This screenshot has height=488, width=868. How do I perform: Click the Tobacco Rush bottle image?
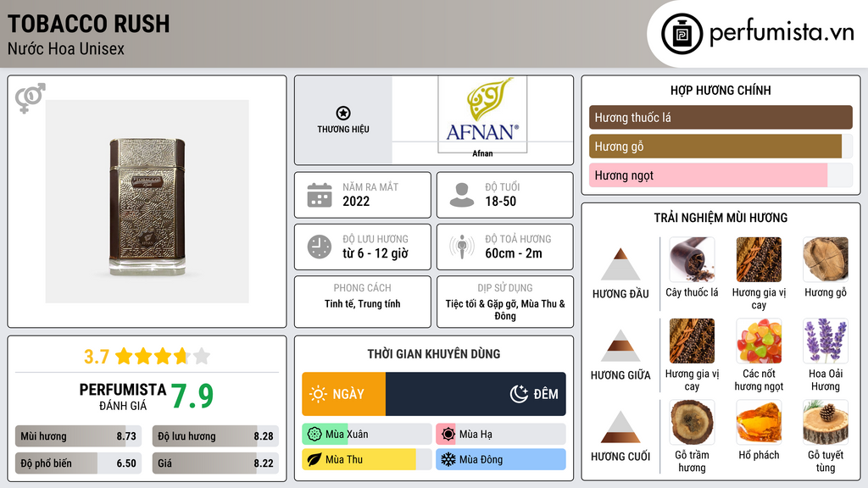click(147, 202)
